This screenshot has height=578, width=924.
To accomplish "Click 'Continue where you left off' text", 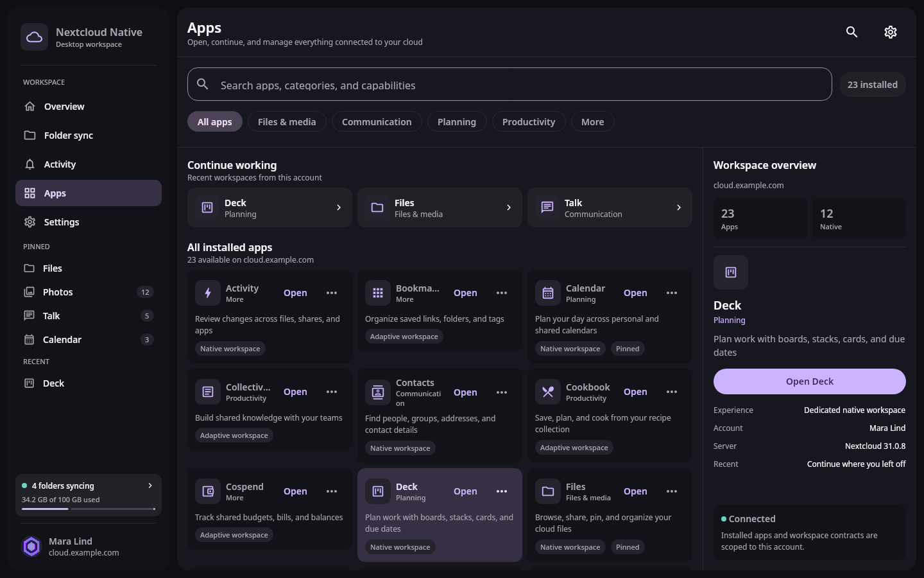I will tap(857, 464).
